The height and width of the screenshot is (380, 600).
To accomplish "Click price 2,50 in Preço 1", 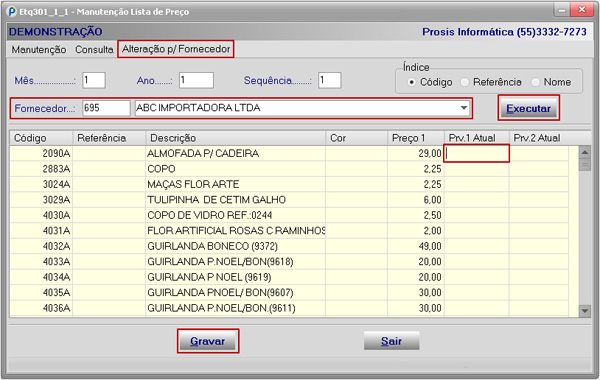I will [416, 215].
